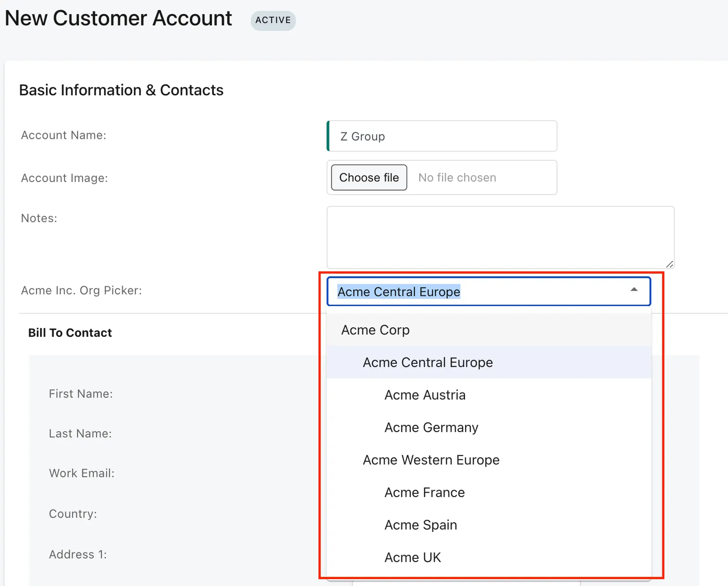
Task: Click the Basic Information & Contacts heading
Action: point(121,90)
